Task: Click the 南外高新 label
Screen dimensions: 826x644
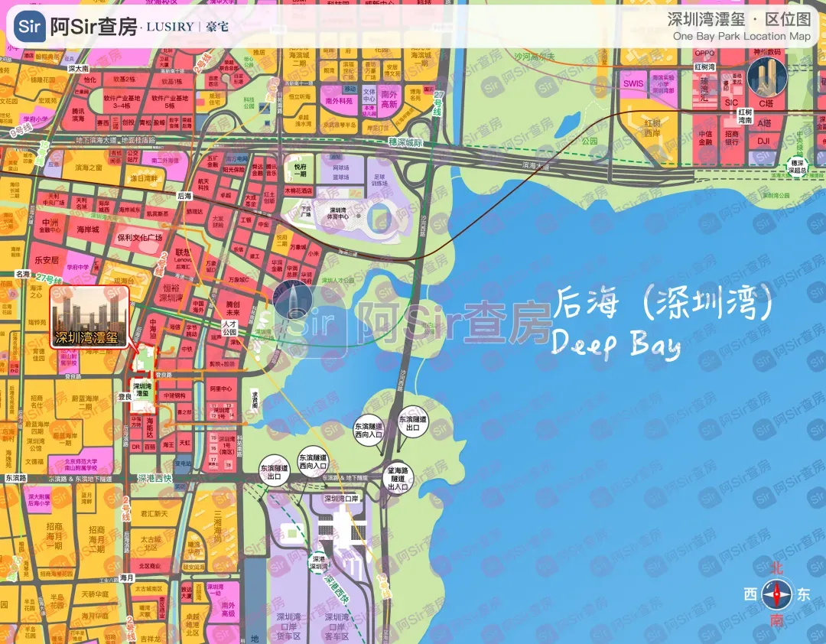Action: 389,99
